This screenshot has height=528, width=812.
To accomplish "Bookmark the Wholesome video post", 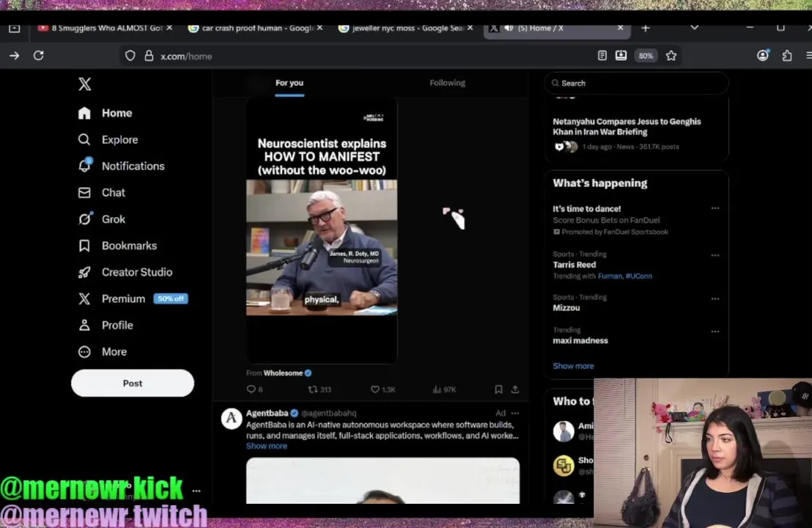I will 498,389.
